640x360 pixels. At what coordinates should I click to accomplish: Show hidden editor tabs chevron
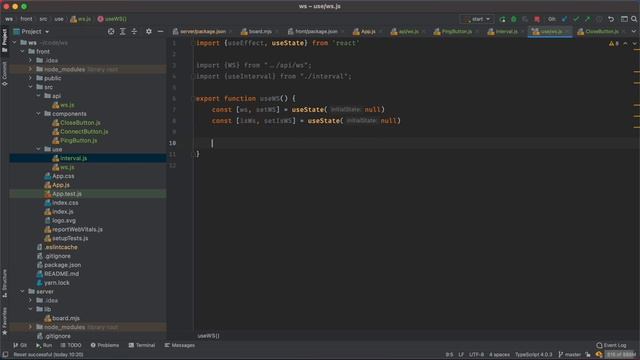coord(634,31)
